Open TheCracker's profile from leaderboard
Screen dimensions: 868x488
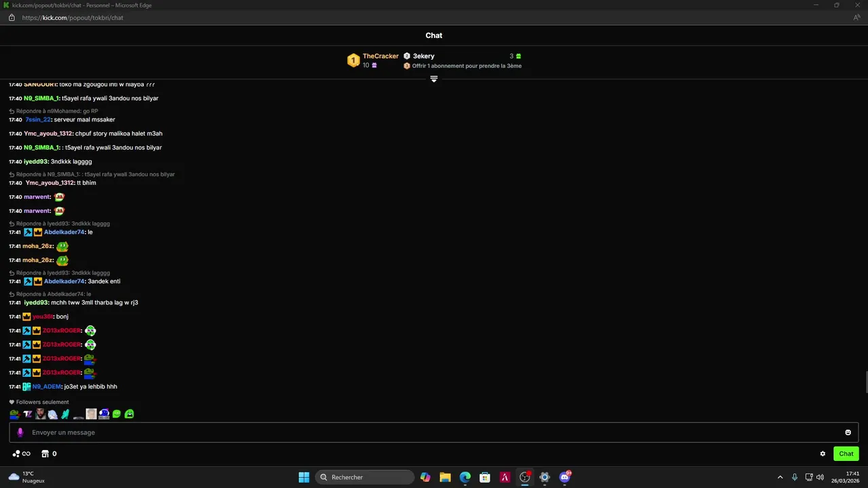(380, 56)
